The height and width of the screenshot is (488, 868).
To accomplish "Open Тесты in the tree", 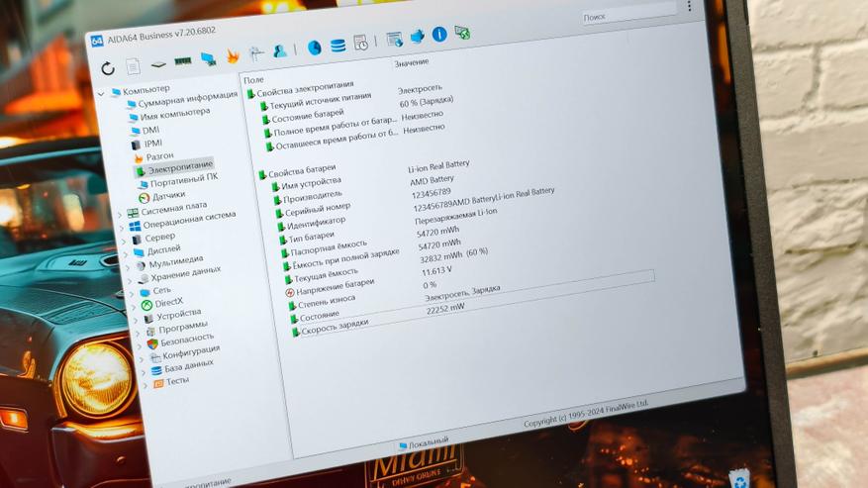I will [x=178, y=381].
